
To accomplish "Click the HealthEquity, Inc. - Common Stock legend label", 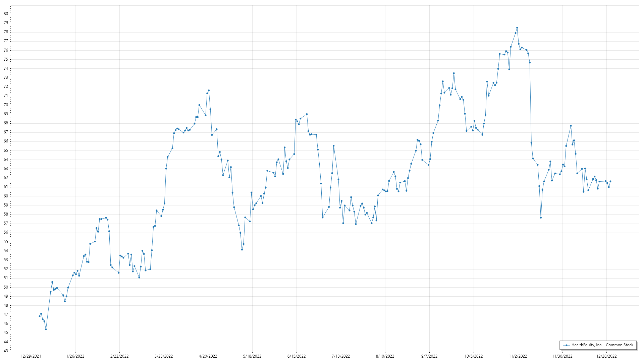I will pyautogui.click(x=602, y=345).
